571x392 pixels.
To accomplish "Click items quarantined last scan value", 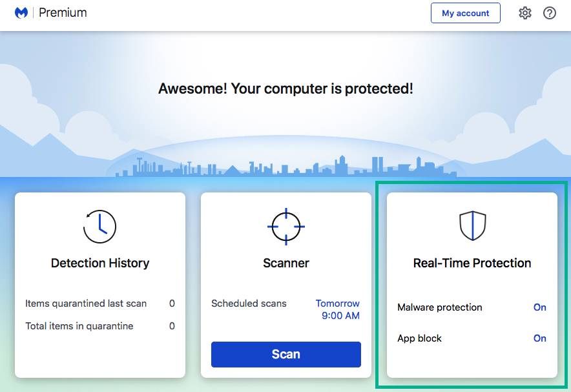I will [x=172, y=303].
